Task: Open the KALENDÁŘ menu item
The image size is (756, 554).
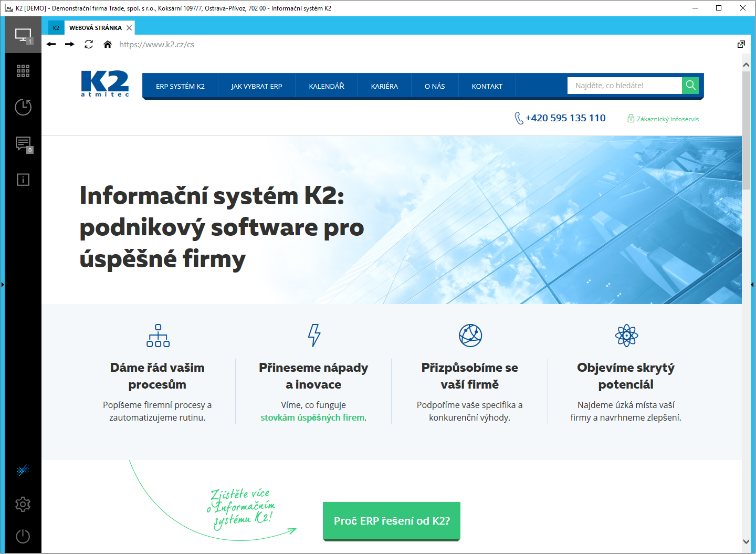Action: (327, 86)
